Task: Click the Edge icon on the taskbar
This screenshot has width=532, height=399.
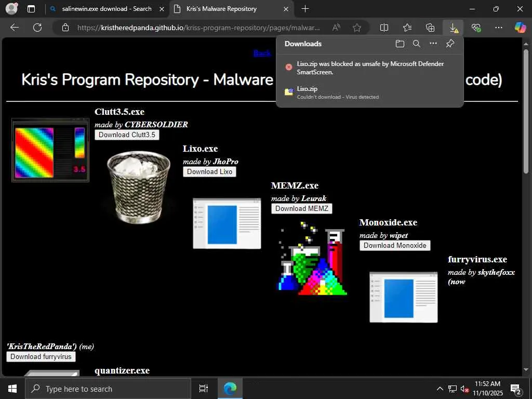Action: pyautogui.click(x=230, y=389)
